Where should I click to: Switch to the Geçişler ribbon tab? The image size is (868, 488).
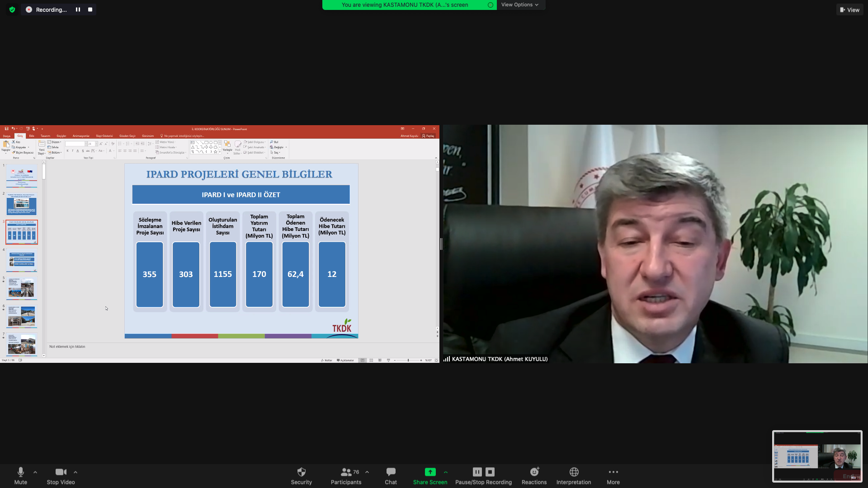(x=61, y=136)
